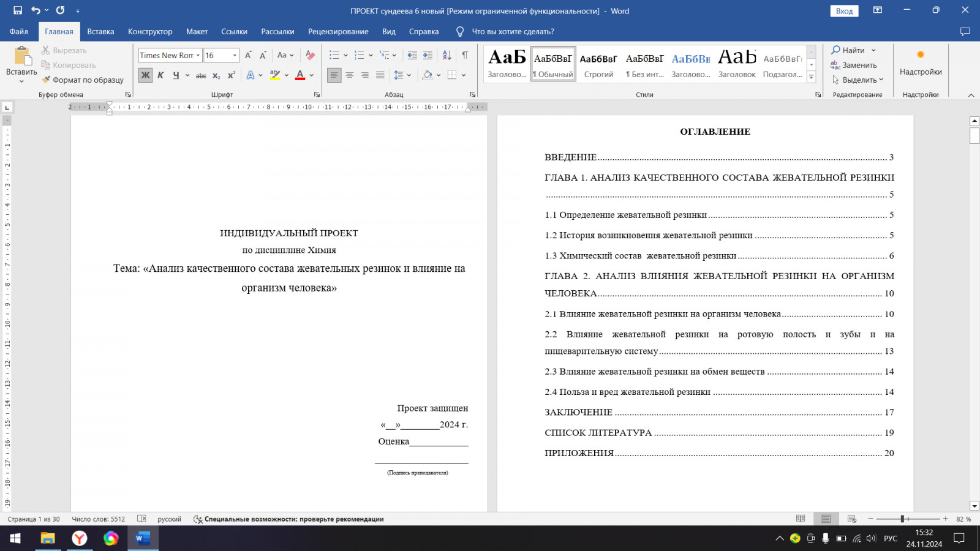Apply the Обычный style
This screenshot has width=980, height=551.
click(553, 64)
